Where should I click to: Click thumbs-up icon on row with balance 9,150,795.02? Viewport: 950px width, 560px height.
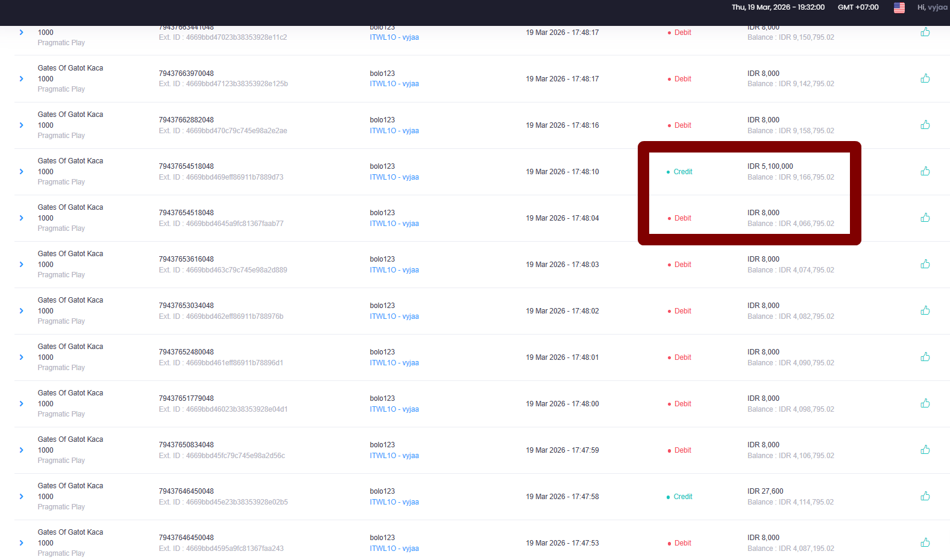pos(925,32)
